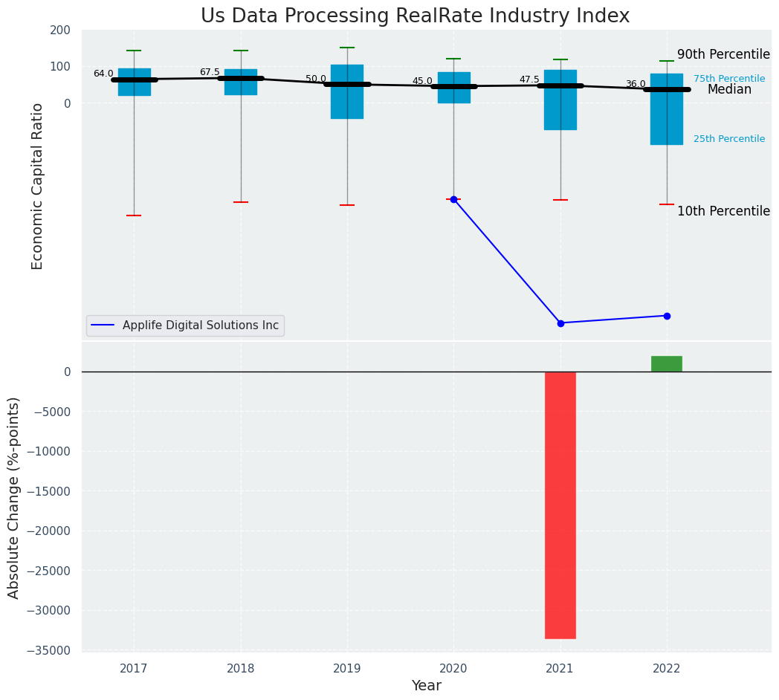Click the 2020 blue data point
The height and width of the screenshot is (700, 779).
(x=453, y=199)
